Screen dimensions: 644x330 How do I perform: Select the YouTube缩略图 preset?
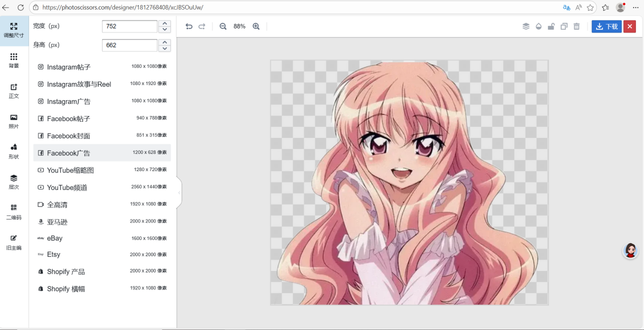coord(102,170)
